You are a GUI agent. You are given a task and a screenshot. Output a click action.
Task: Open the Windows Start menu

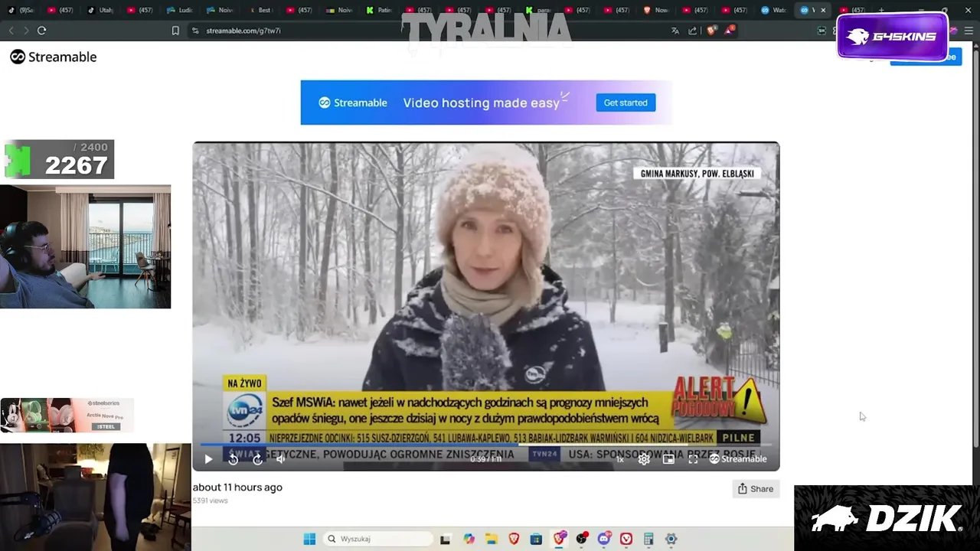(309, 539)
